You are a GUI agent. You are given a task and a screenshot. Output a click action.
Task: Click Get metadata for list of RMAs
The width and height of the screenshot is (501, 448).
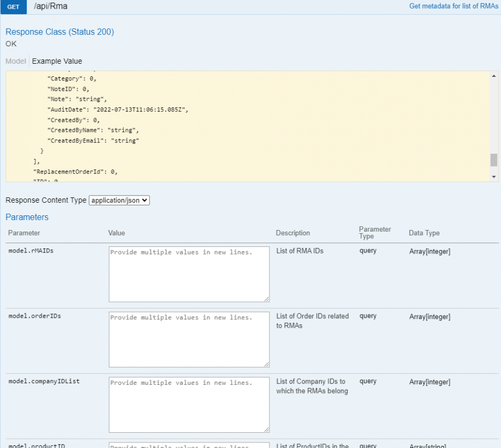(454, 6)
